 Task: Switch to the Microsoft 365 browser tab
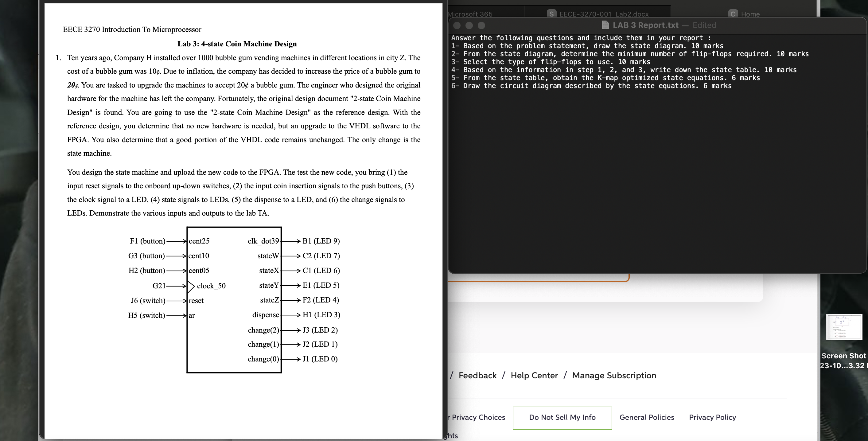470,14
